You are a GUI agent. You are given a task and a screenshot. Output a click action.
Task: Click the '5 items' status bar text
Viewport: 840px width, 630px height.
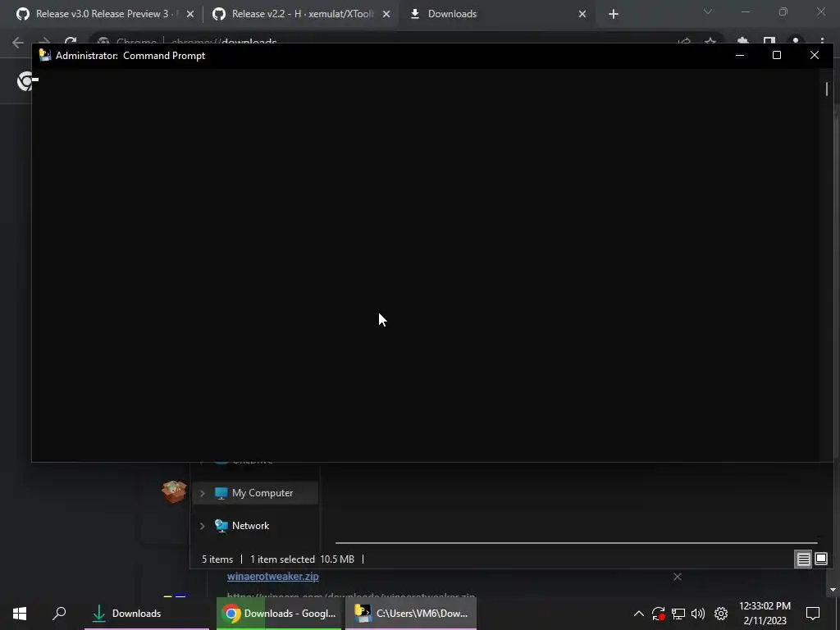point(217,559)
